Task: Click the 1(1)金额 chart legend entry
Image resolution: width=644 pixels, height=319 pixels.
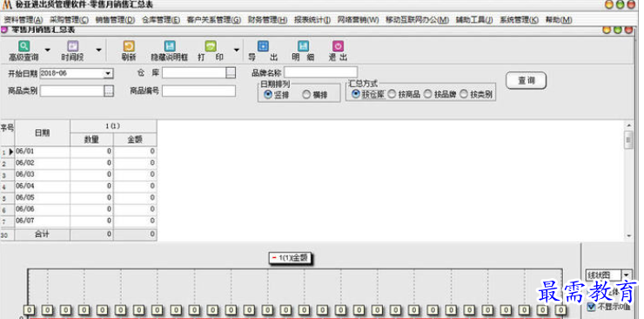Action: click(290, 258)
